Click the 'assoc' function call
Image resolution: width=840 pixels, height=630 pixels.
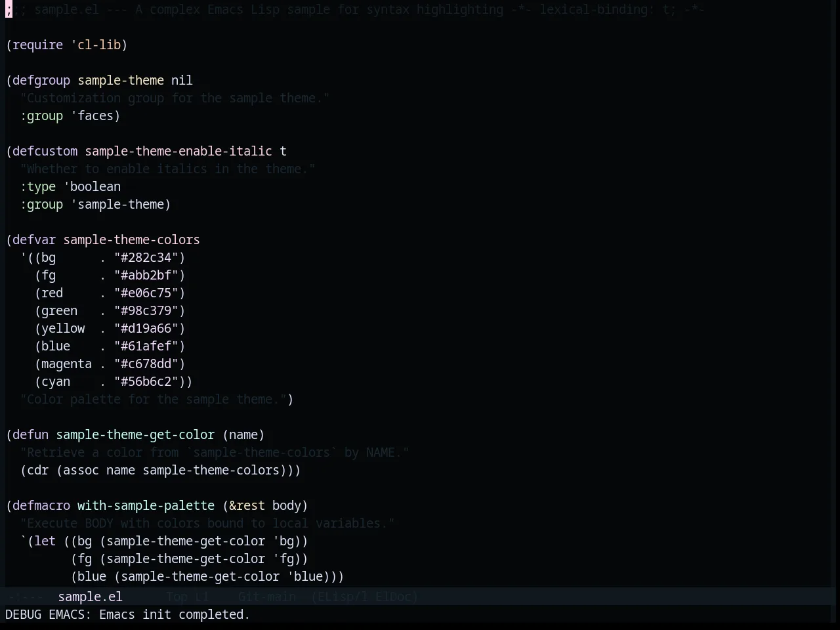tap(81, 470)
